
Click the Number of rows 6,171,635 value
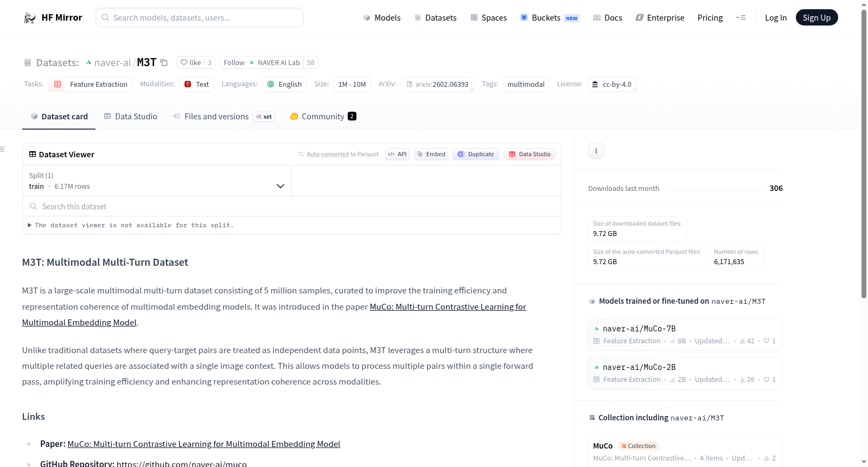point(729,261)
